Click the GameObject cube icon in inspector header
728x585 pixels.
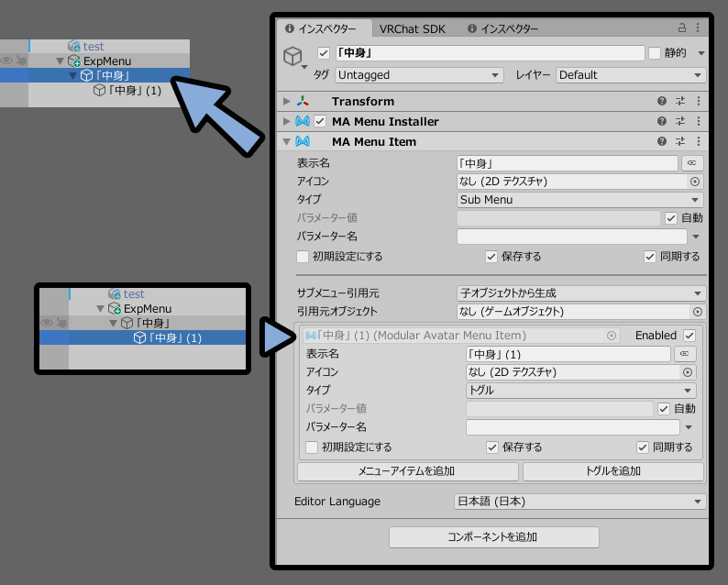tap(293, 56)
